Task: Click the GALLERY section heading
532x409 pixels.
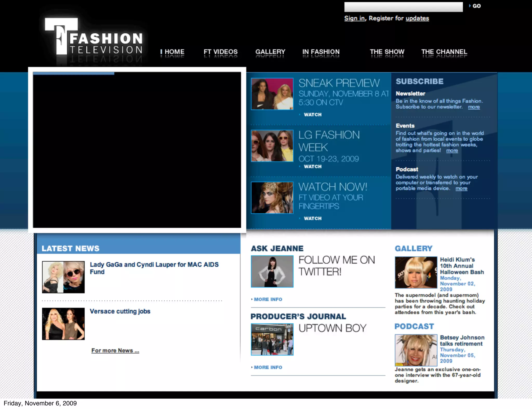Action: 414,248
